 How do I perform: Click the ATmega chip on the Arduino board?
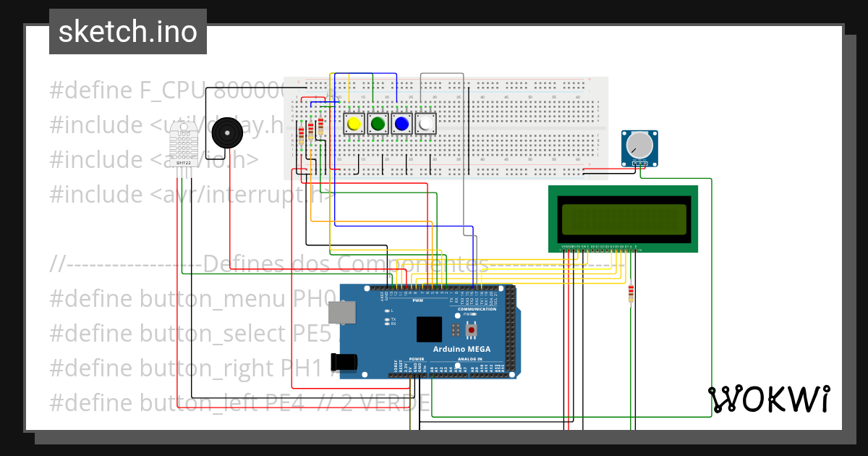(x=429, y=329)
